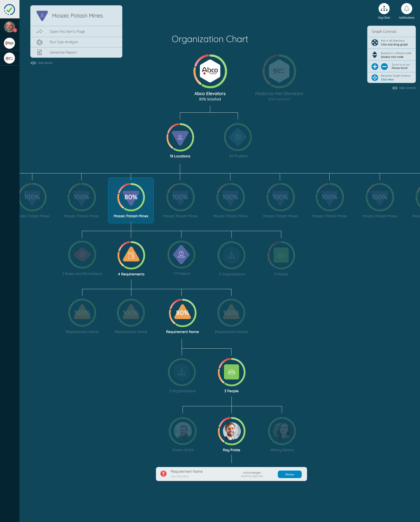
Task: Select the 2 Projects node under Mosaic
Action: pos(181,255)
